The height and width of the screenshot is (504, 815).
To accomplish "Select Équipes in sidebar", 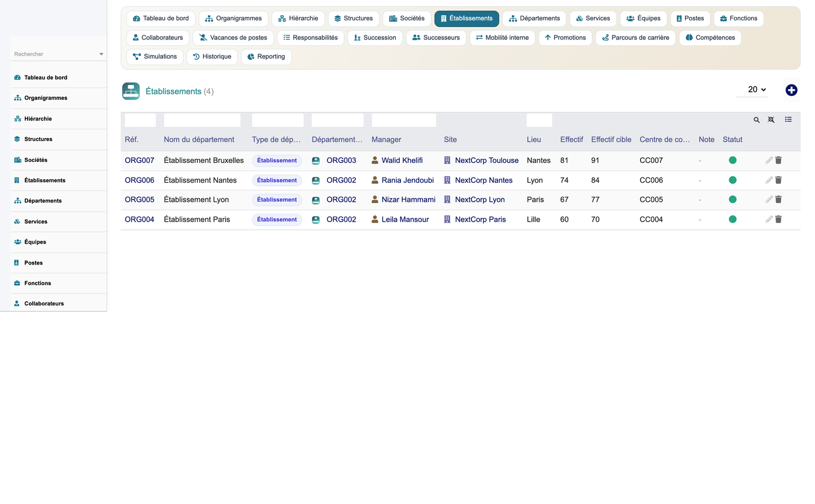I will tap(59, 242).
